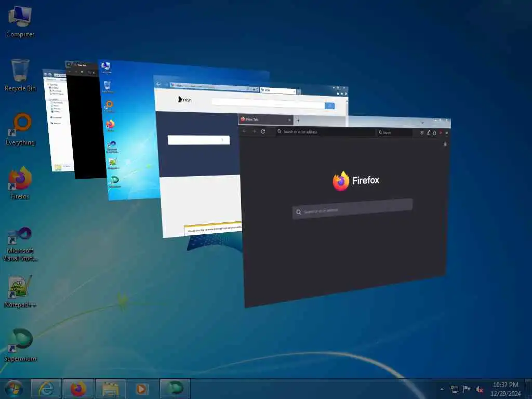Focus the msn search box in Internet Explorer
The height and width of the screenshot is (399, 532).
tap(268, 103)
